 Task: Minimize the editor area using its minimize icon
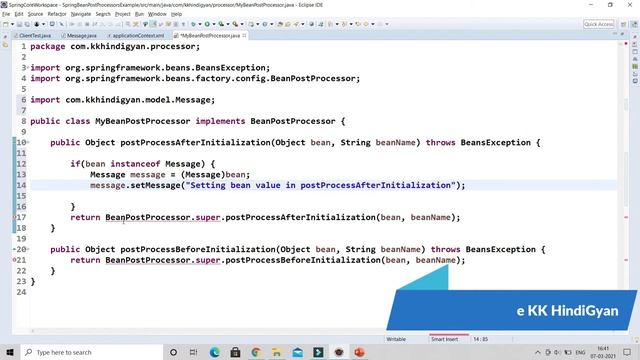(615, 34)
